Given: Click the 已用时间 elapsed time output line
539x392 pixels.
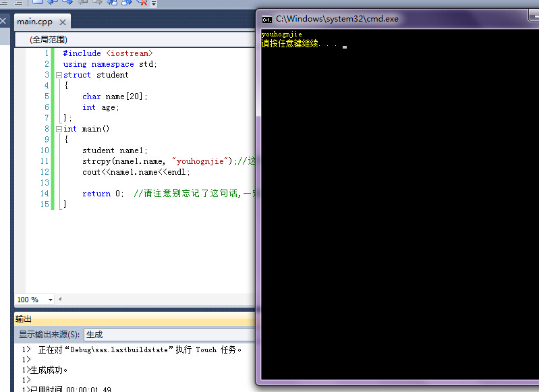Looking at the screenshot, I should tap(67, 389).
